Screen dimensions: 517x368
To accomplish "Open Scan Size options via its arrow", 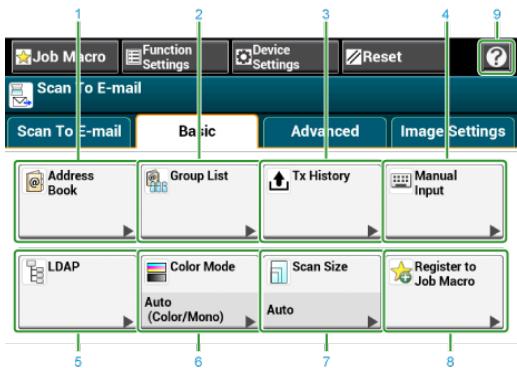I will [373, 322].
